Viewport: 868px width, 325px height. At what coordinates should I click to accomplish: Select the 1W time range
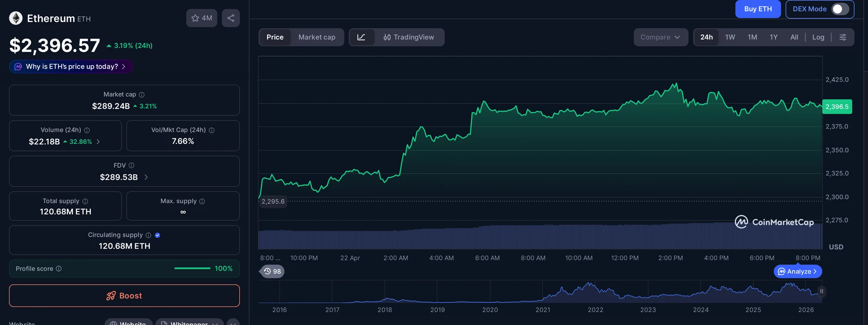730,37
